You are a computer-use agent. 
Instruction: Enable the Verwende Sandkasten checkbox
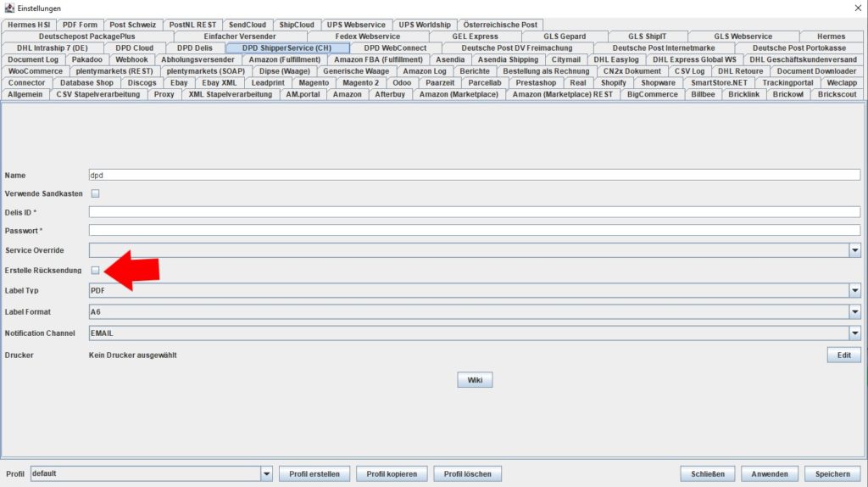click(95, 193)
